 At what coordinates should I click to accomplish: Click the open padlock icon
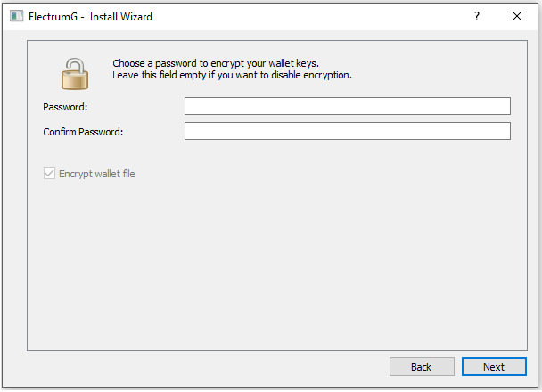click(x=75, y=71)
